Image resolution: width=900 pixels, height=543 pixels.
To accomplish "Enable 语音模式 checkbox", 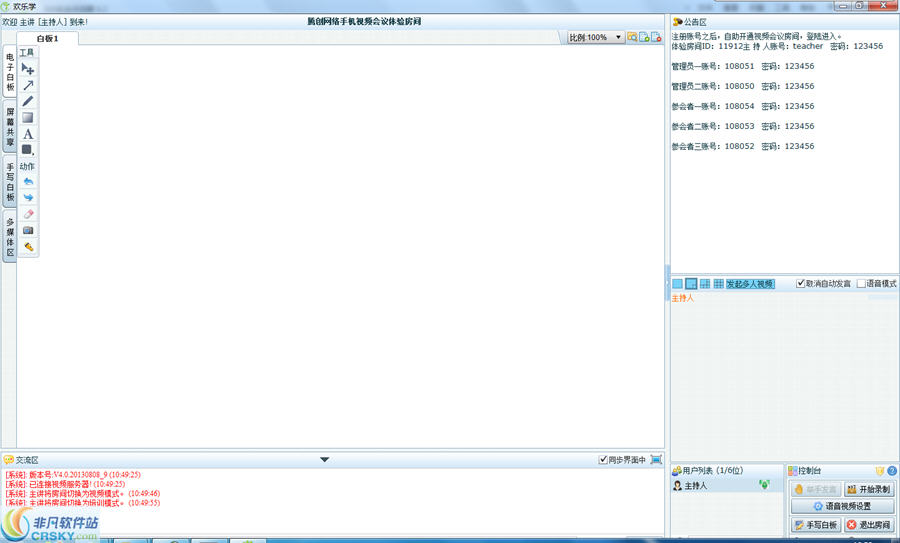I will [x=861, y=284].
